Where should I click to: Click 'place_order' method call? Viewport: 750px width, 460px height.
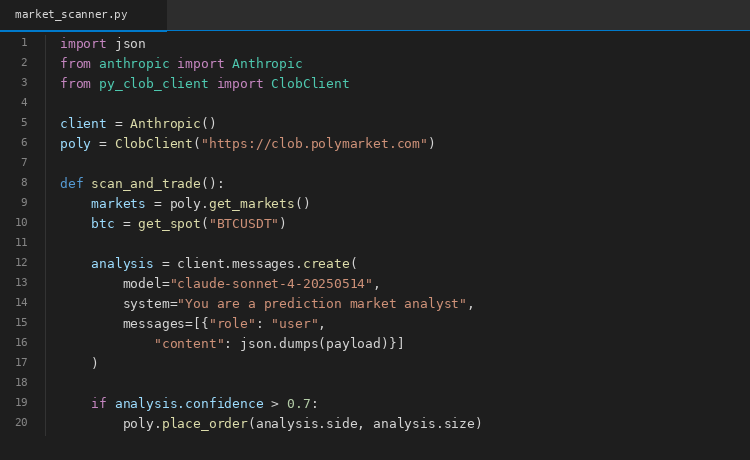[205, 424]
